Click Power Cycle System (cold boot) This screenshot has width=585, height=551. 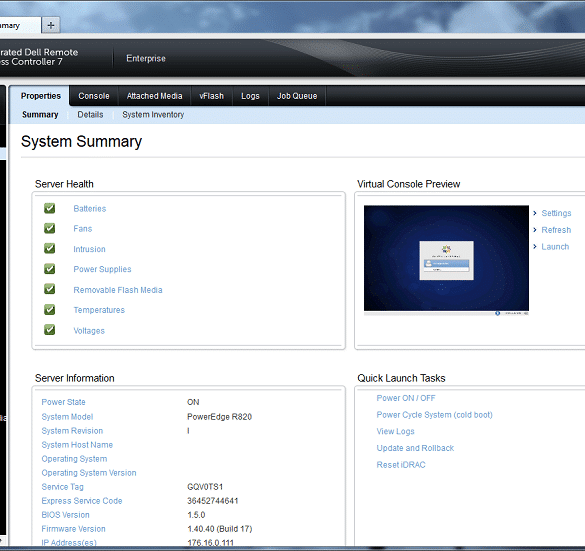pos(434,415)
